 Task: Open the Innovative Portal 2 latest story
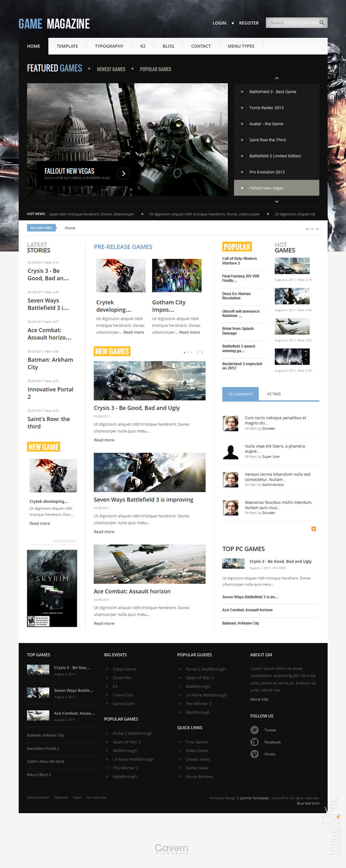[x=50, y=393]
